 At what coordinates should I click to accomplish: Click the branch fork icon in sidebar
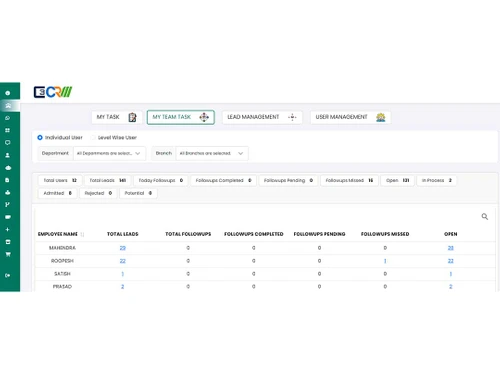click(x=8, y=205)
